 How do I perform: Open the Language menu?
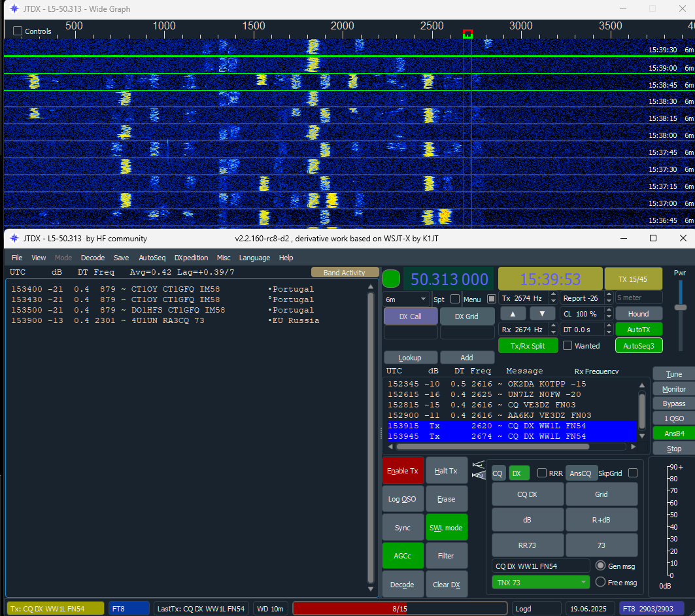[254, 258]
